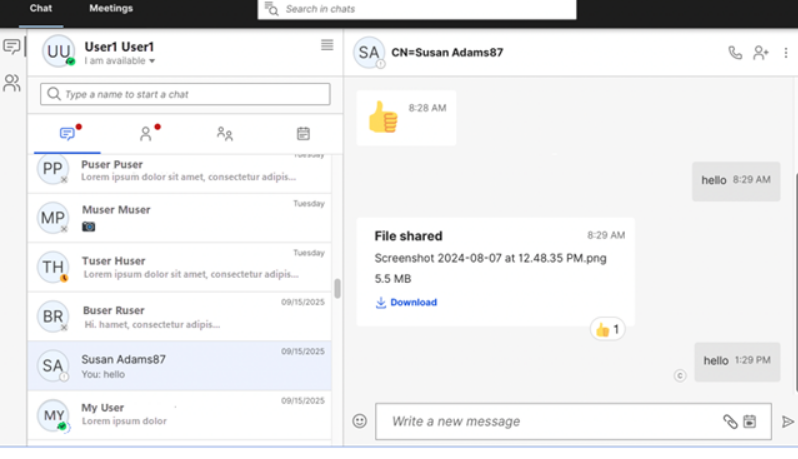Click the conversation pane scrollbar
798x459 pixels.
tap(796, 282)
